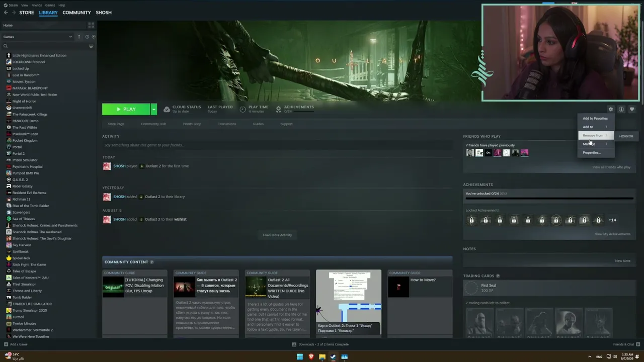
Task: Click Add a Game button
Action: tap(16, 344)
